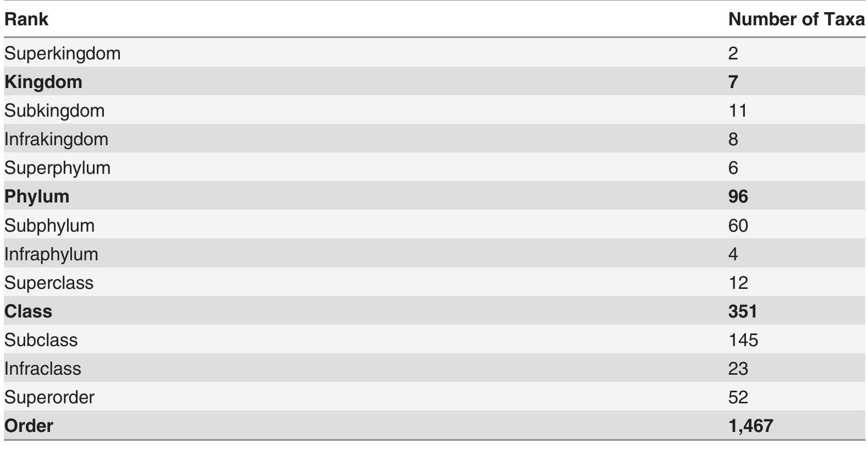Image resolution: width=868 pixels, height=449 pixels.
Task: Click the bold Kingdom rank cell
Action: tap(43, 82)
